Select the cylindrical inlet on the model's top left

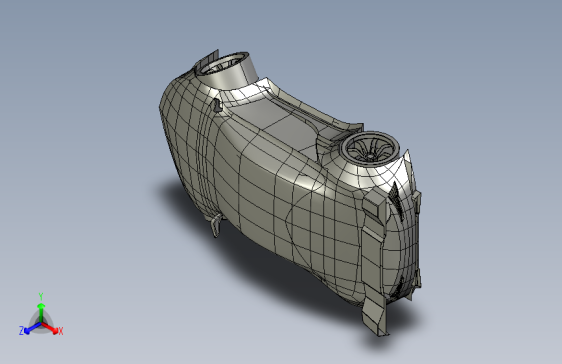(226, 70)
